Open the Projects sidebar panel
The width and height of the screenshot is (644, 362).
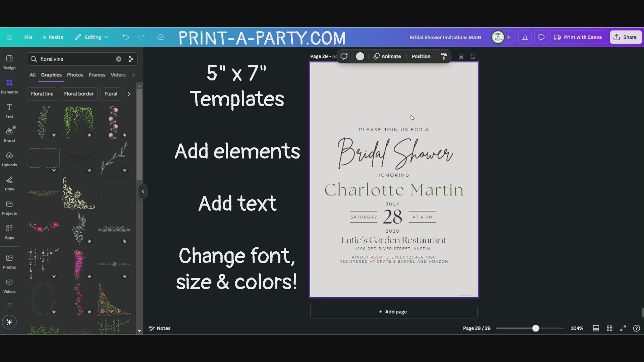(9, 208)
